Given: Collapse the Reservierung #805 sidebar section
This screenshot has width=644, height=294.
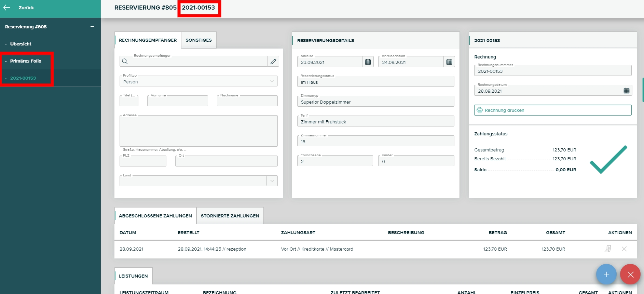Looking at the screenshot, I should coord(92,27).
